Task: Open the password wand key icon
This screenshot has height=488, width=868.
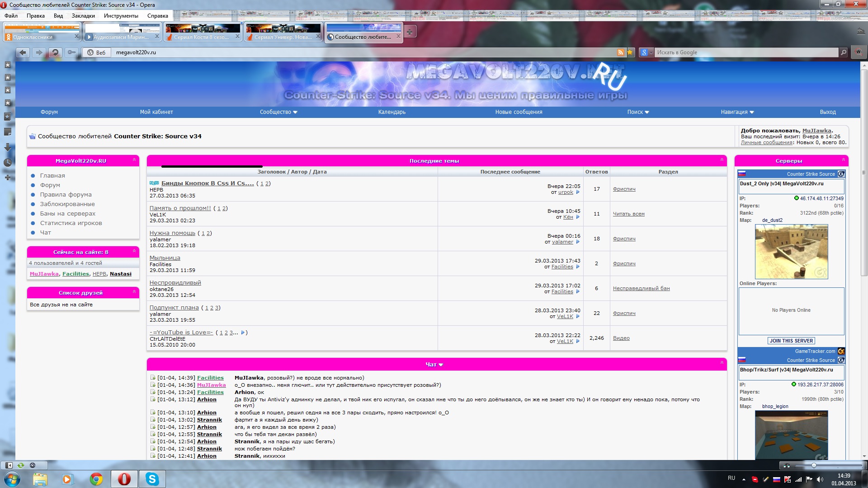Action: point(71,52)
